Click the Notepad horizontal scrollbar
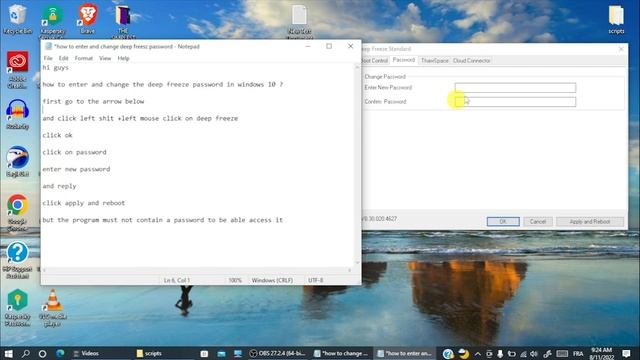This screenshot has width=640, height=360. 197,270
